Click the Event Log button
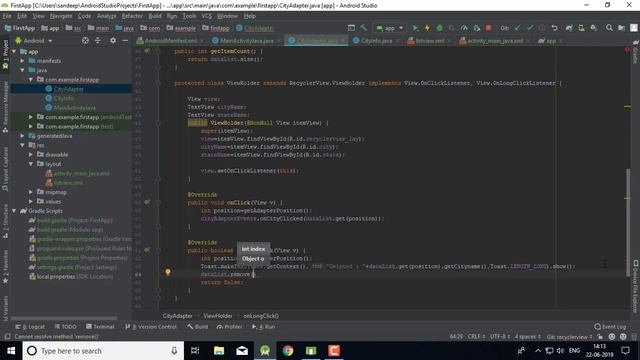Screen dimensions: 640x360 (610, 327)
